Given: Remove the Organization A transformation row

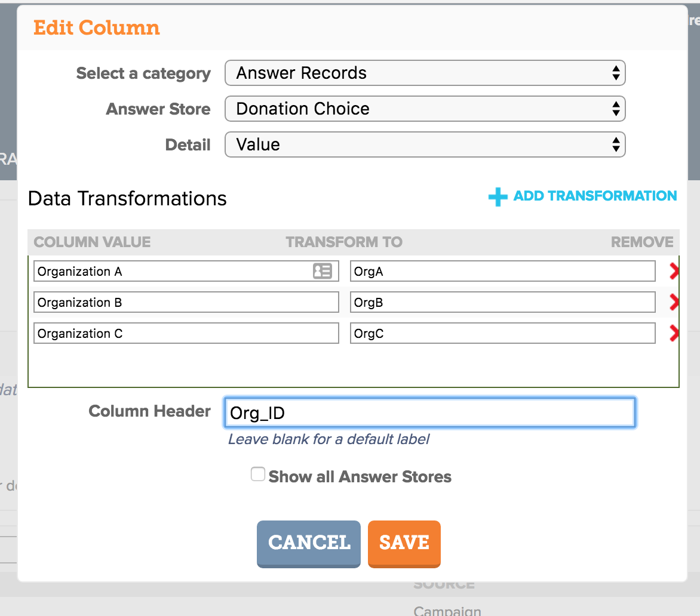Looking at the screenshot, I should [674, 271].
